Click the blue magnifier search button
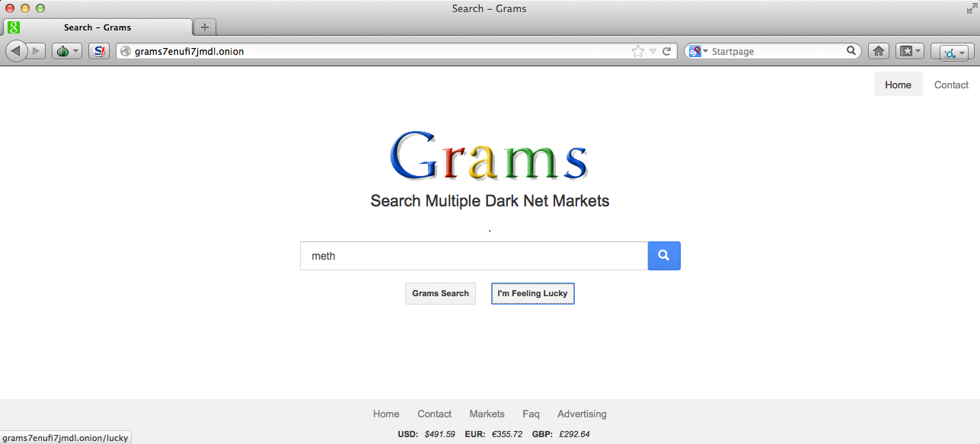Image resolution: width=980 pixels, height=444 pixels. tap(664, 256)
